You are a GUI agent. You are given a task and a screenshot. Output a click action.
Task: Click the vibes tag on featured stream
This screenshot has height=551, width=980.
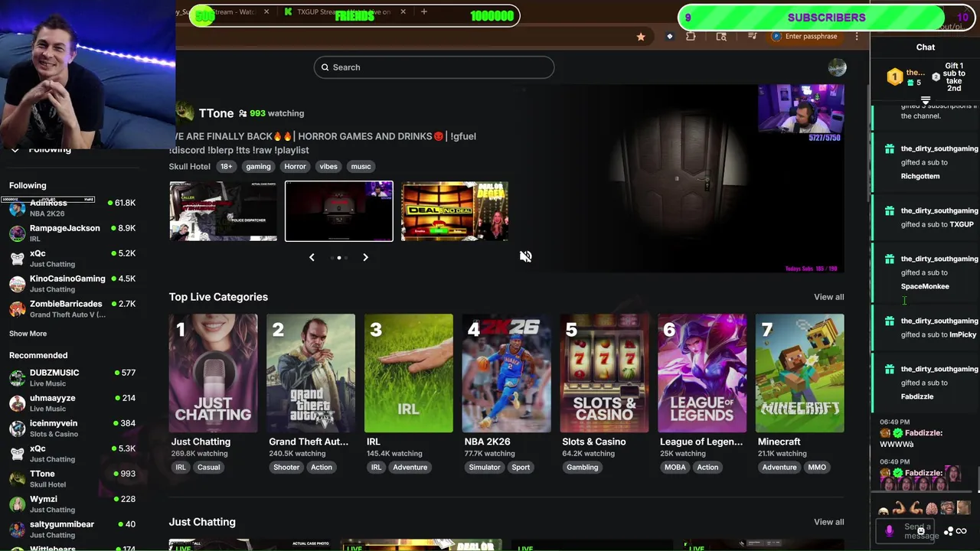pos(328,166)
